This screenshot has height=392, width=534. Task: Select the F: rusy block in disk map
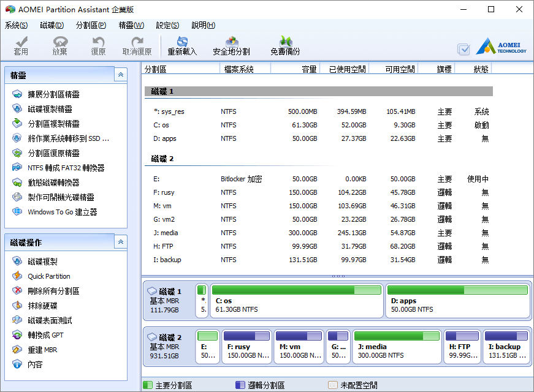247,347
